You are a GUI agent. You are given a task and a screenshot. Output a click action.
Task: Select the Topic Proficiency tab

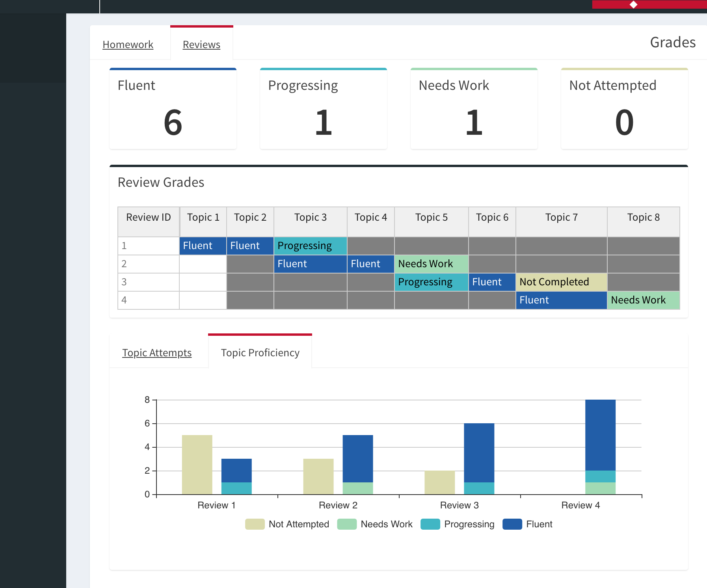pyautogui.click(x=260, y=353)
